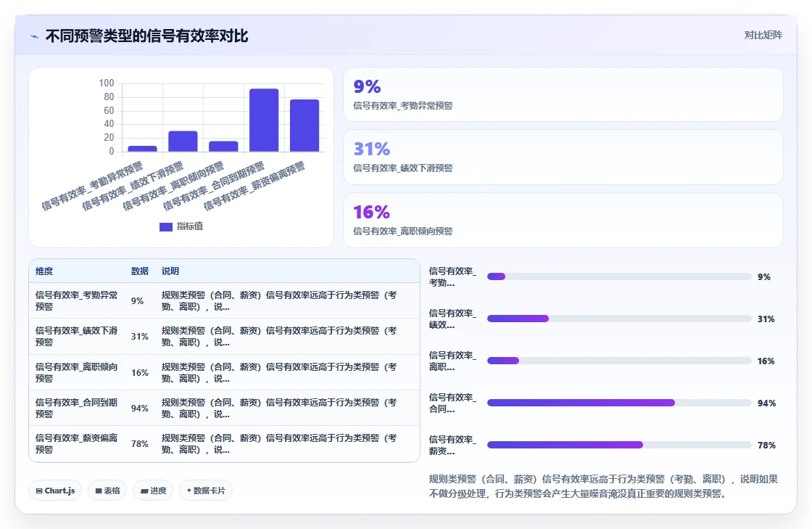Click the 数据 table column header
Viewport: 812px width, 529px height.
click(x=140, y=271)
